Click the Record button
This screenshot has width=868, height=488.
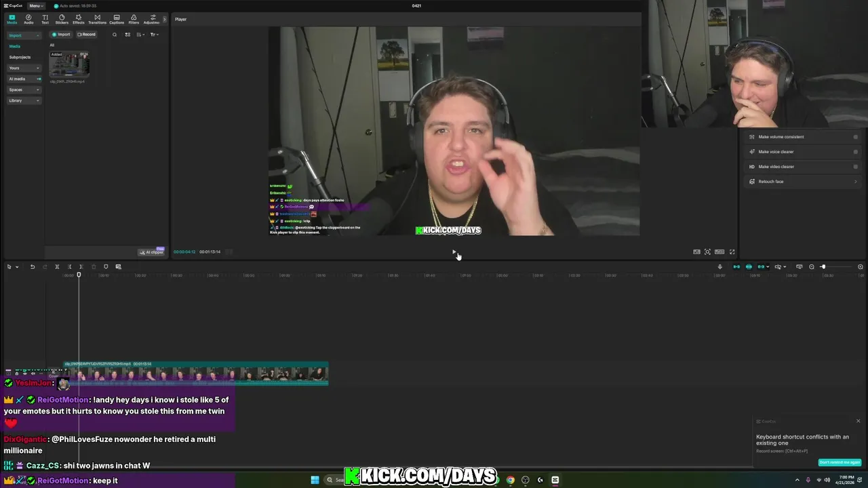[x=86, y=35]
